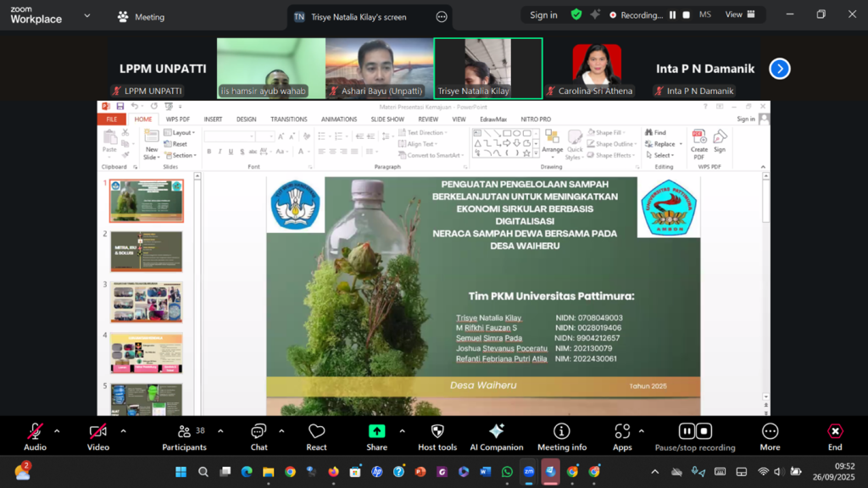The image size is (868, 488).
Task: Click the green Share screen icon
Action: click(x=376, y=432)
